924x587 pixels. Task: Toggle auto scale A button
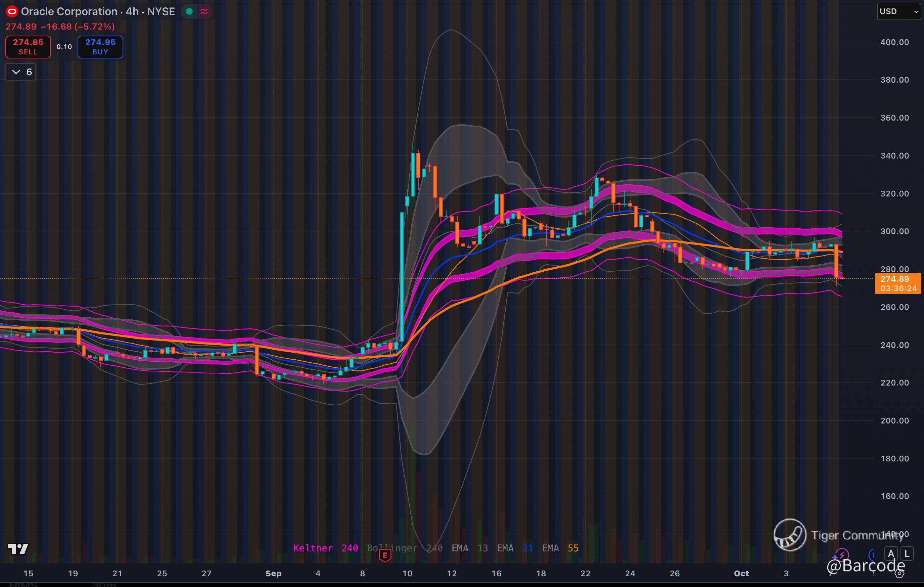(891, 554)
